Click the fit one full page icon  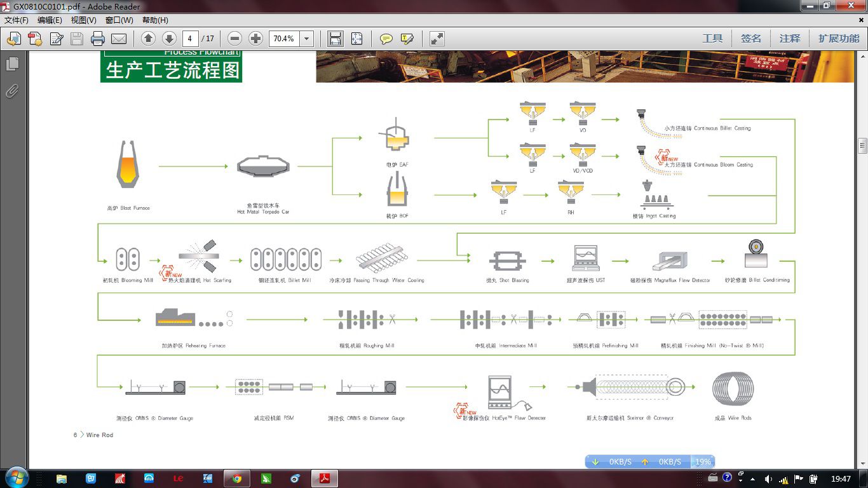click(356, 39)
